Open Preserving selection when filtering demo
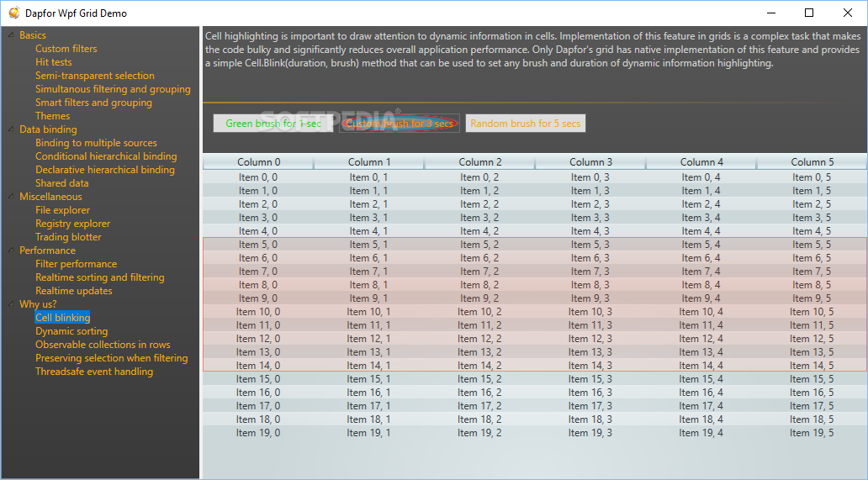 pyautogui.click(x=111, y=358)
